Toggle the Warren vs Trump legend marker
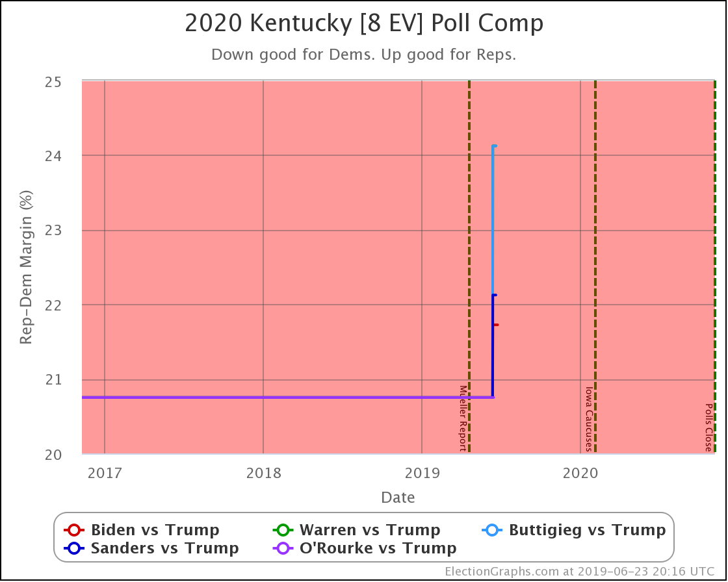The height and width of the screenshot is (582, 728). coord(283,529)
